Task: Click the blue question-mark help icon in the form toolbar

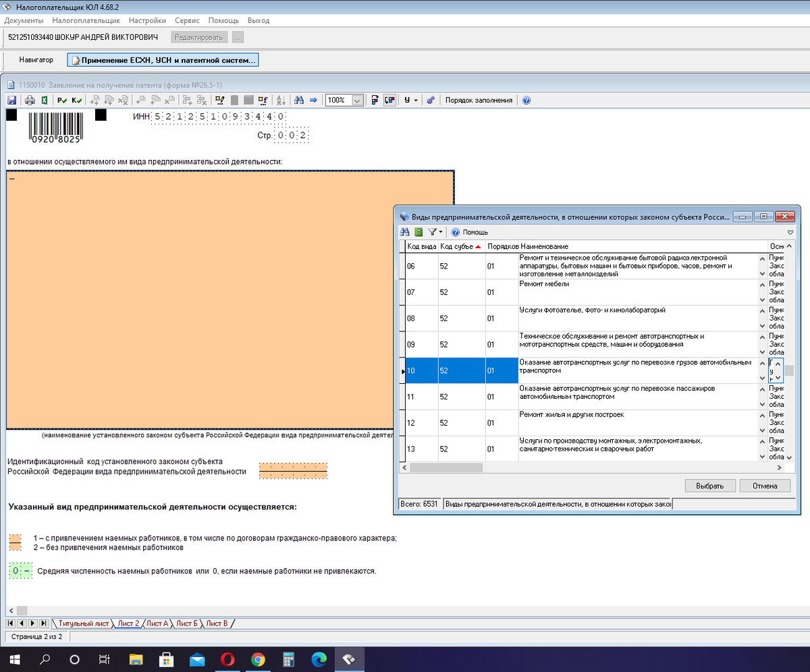Action: point(526,100)
